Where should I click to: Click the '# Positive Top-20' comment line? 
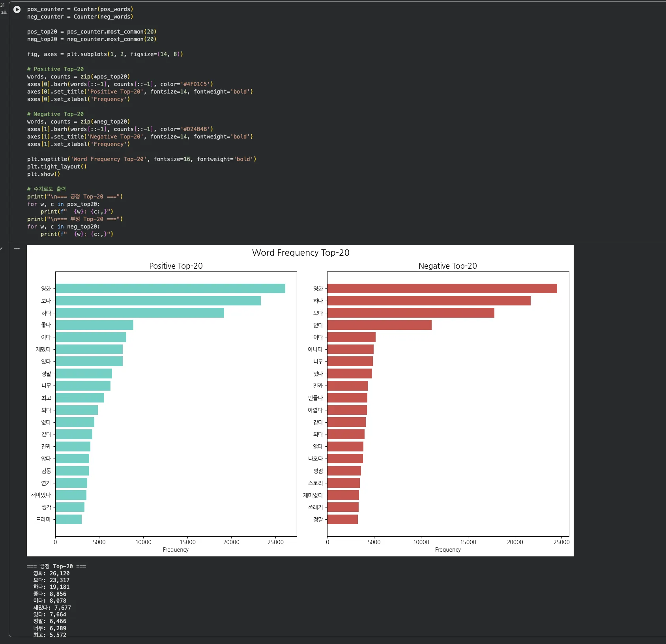click(55, 69)
